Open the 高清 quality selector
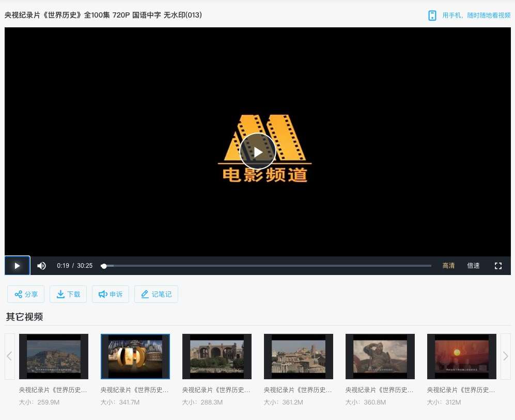This screenshot has width=515, height=420. tap(448, 265)
